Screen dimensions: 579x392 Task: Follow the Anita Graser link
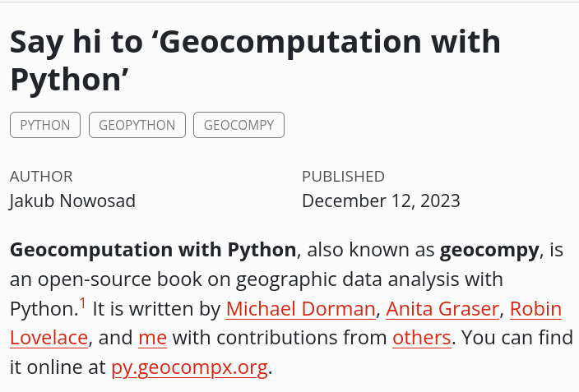point(442,309)
